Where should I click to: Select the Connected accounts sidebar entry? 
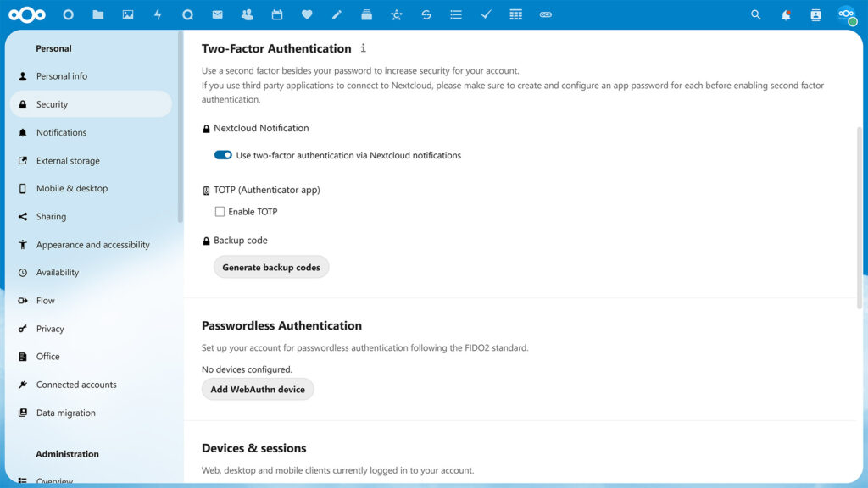[x=75, y=384]
